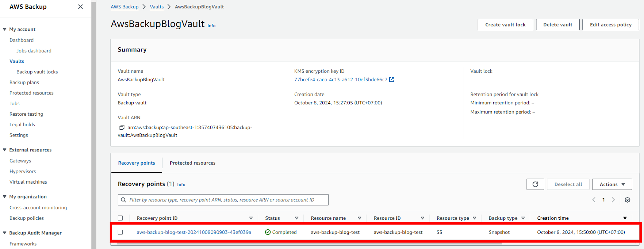Open Cross-account monitoring in the sidebar
644x249 pixels.
coord(38,208)
